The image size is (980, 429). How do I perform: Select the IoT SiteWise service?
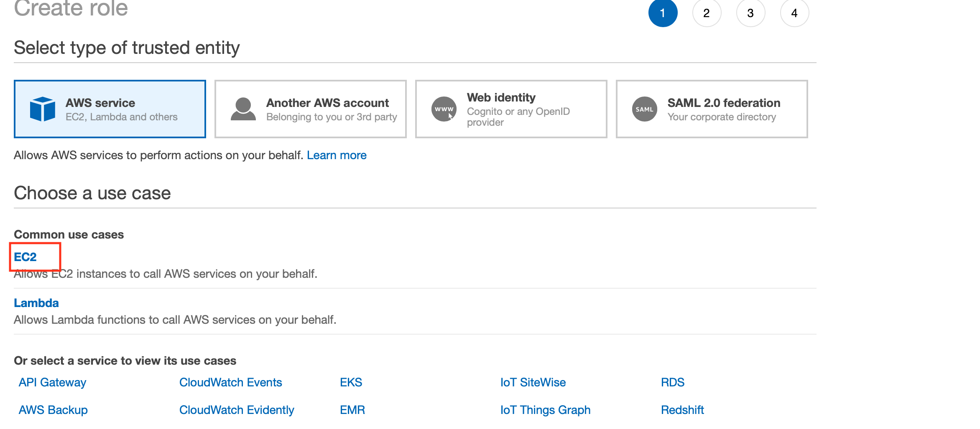tap(533, 382)
